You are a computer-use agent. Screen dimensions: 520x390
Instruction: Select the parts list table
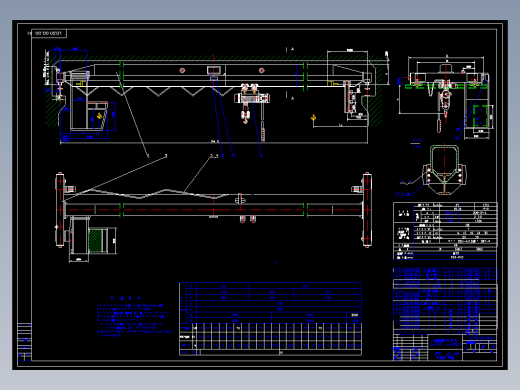pyautogui.click(x=445, y=300)
